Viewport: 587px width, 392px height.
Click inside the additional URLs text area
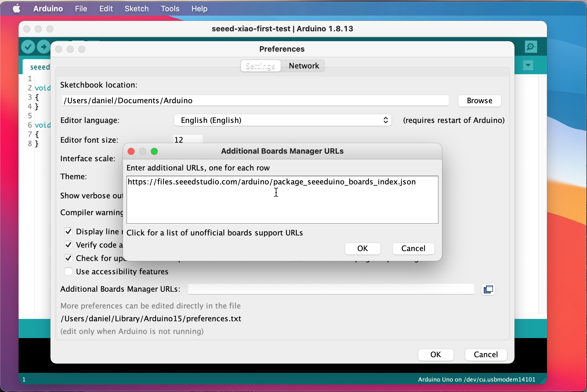point(282,200)
